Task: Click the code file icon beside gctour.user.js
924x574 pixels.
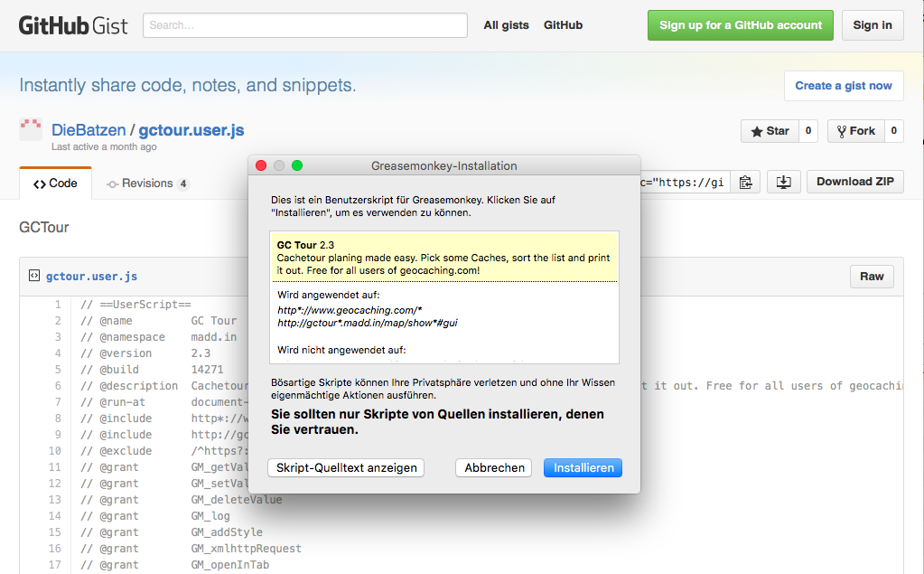Action: [x=34, y=276]
